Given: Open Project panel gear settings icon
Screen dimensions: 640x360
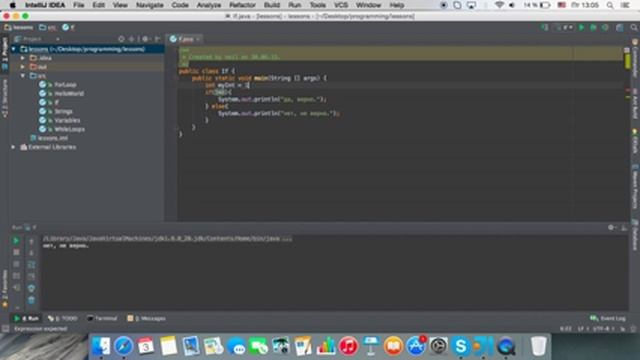Looking at the screenshot, I should tap(145, 39).
